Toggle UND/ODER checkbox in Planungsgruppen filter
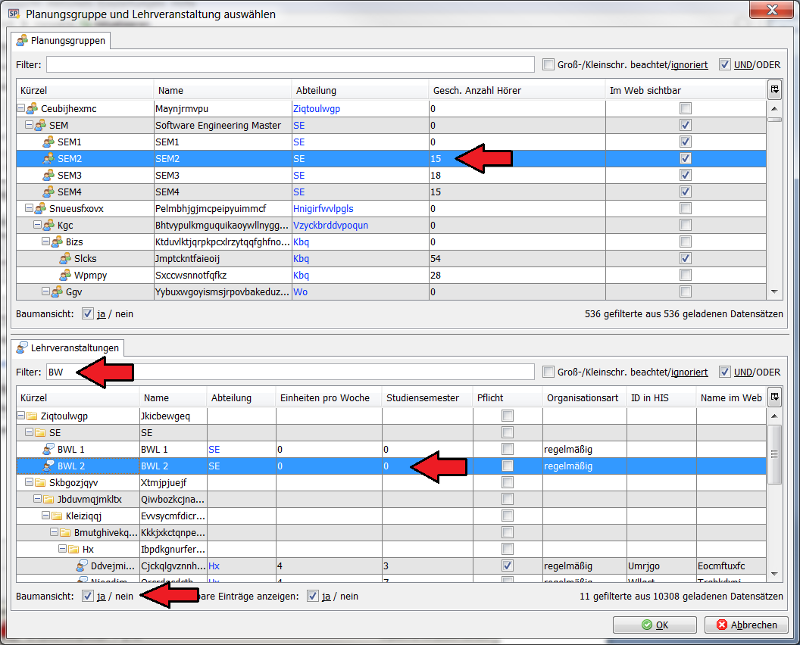 [x=725, y=64]
